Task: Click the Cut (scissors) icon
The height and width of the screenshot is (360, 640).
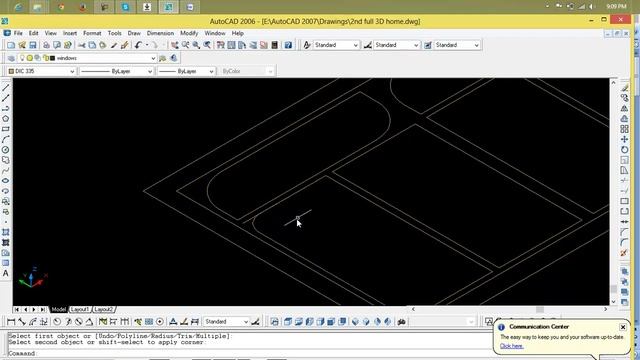Action: point(82,45)
